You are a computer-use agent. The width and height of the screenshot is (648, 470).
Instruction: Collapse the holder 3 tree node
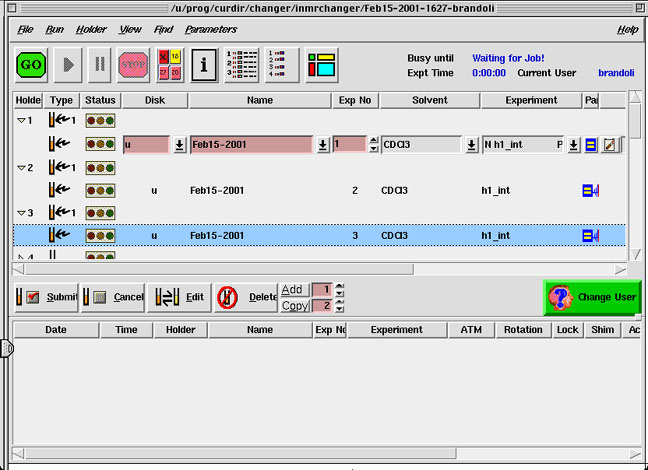click(22, 213)
